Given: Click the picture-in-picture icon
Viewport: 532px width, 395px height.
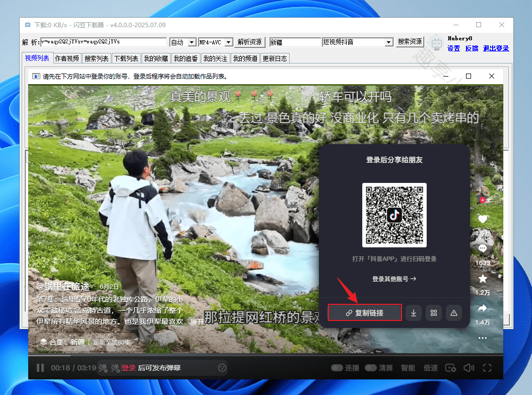Looking at the screenshot, I should (450, 368).
